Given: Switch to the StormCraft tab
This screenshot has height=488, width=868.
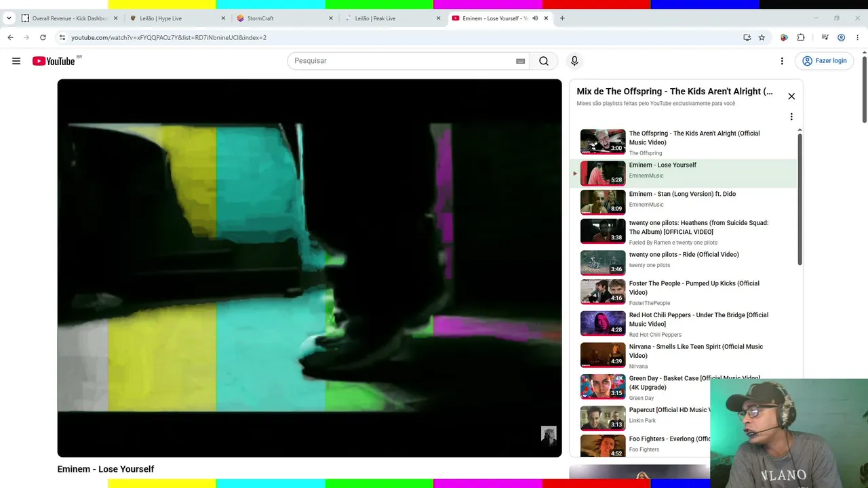Looking at the screenshot, I should click(285, 18).
